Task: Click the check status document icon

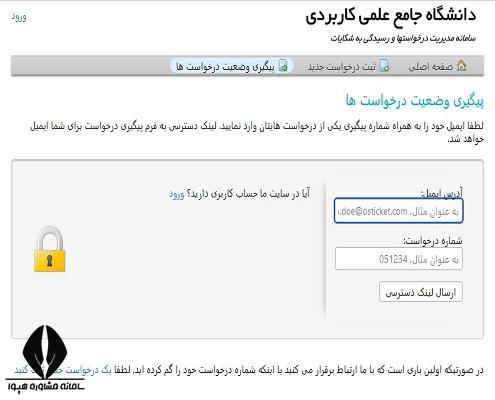Action: [283, 66]
